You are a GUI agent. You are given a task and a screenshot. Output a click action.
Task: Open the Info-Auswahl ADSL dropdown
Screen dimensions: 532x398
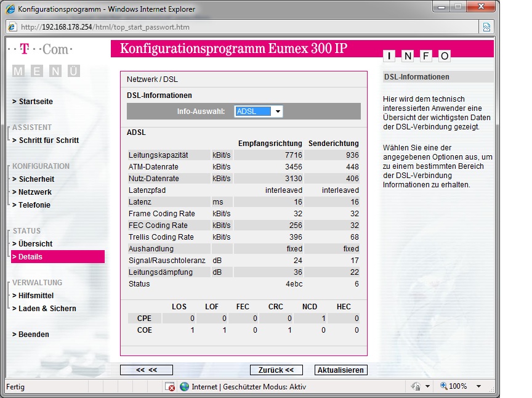pos(259,112)
